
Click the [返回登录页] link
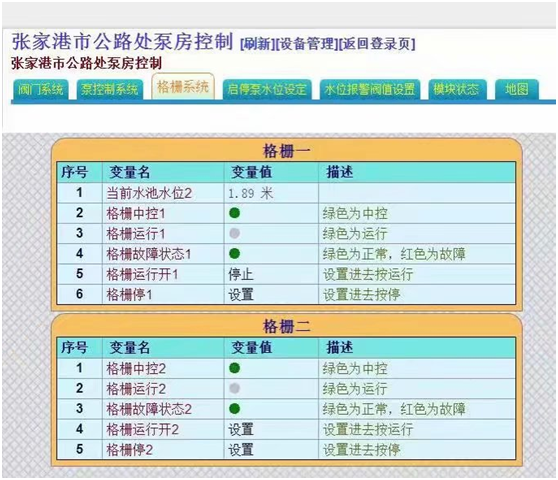[x=377, y=44]
